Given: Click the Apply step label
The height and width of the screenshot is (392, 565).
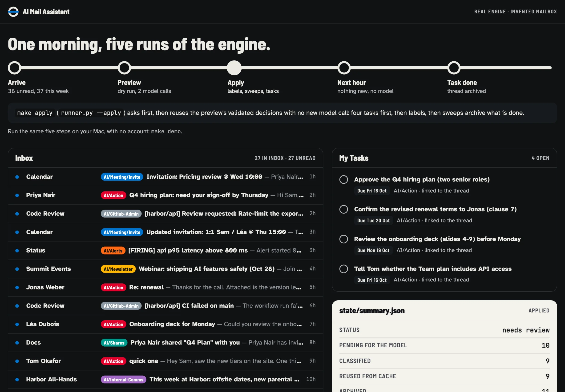Looking at the screenshot, I should (x=236, y=83).
